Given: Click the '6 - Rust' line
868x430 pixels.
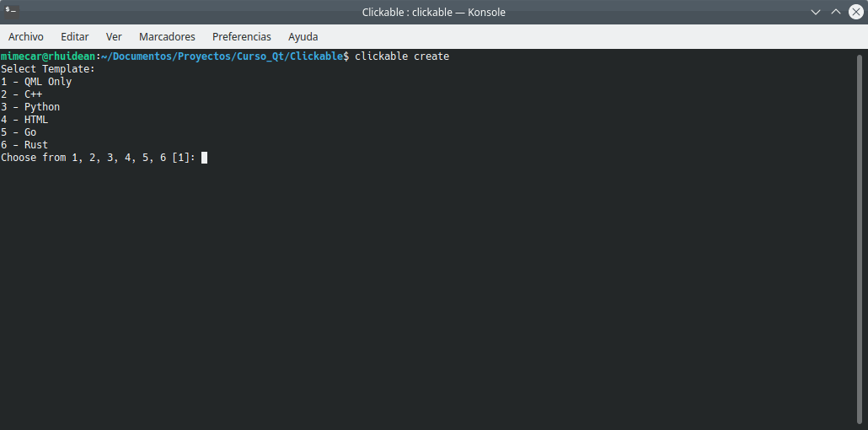Looking at the screenshot, I should coord(25,145).
